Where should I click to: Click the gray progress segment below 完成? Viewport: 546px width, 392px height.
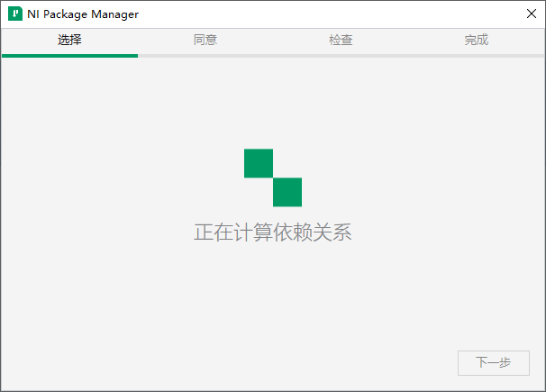476,56
